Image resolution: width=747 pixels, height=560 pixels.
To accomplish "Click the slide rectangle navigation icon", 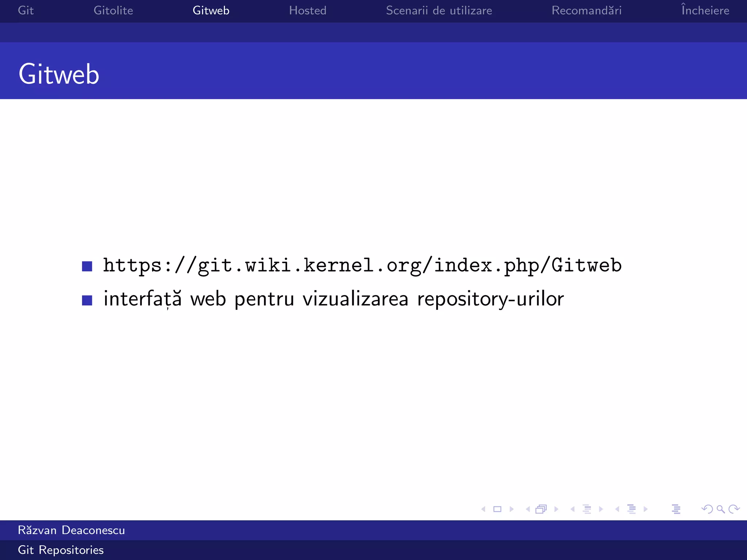I will pyautogui.click(x=497, y=509).
